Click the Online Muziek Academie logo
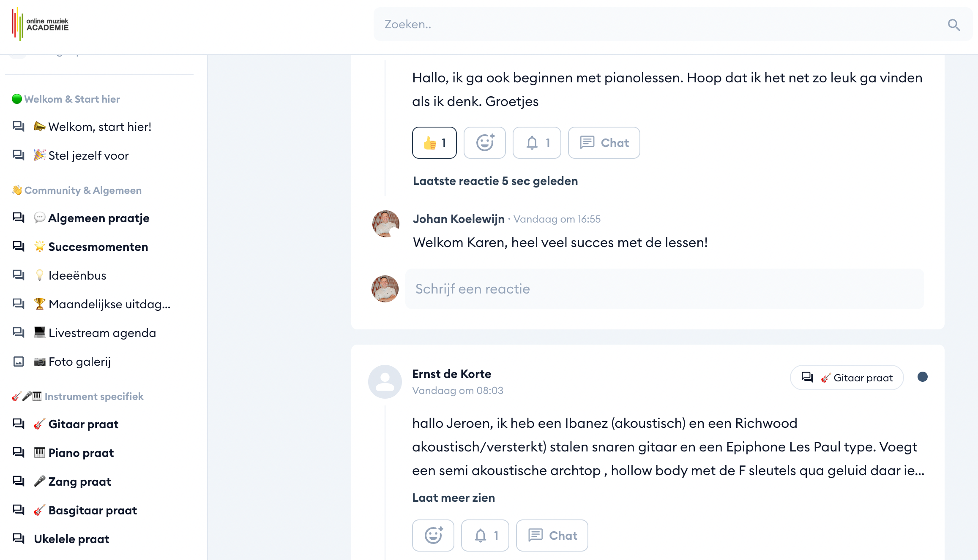The width and height of the screenshot is (978, 560). 41,24
